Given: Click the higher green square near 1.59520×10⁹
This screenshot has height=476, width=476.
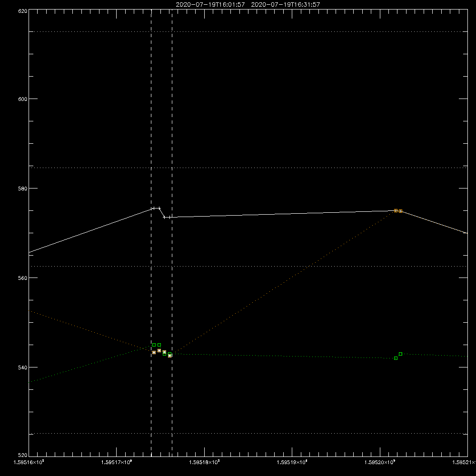Looking at the screenshot, I should (x=400, y=354).
